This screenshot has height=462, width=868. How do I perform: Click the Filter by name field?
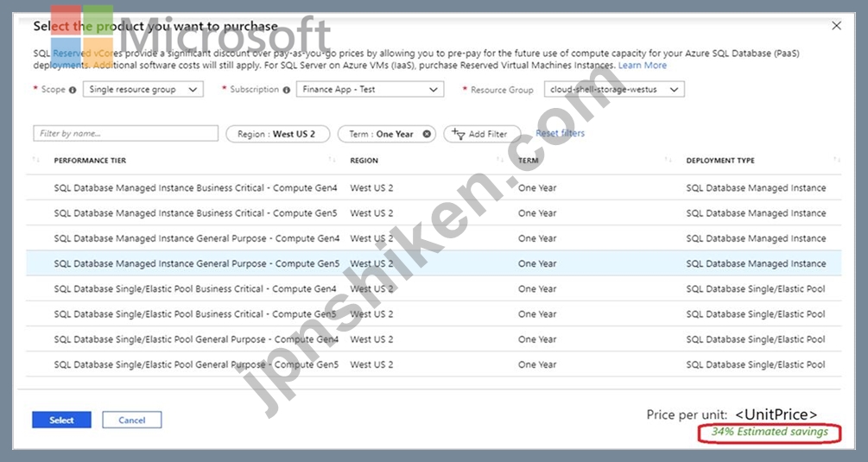pos(125,133)
